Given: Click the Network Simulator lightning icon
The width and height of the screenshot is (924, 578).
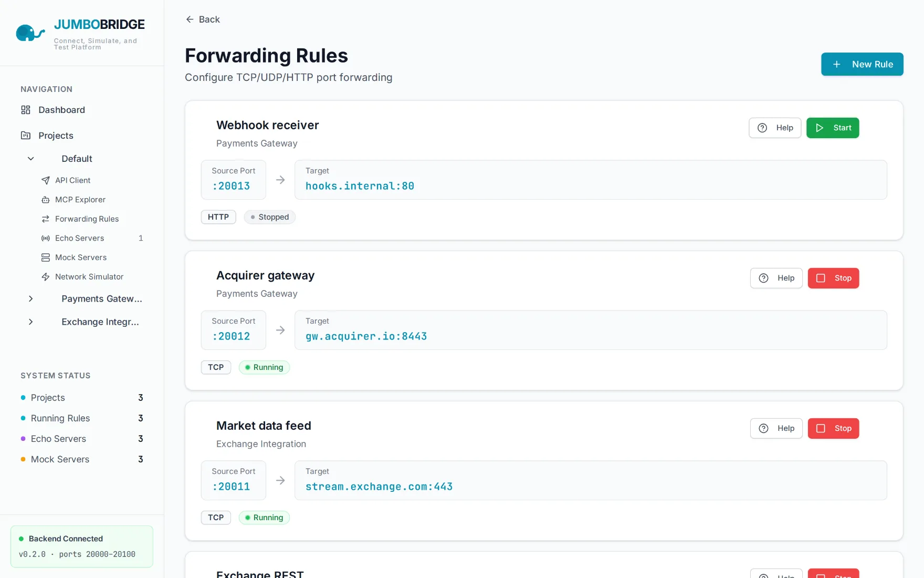Looking at the screenshot, I should (x=46, y=277).
